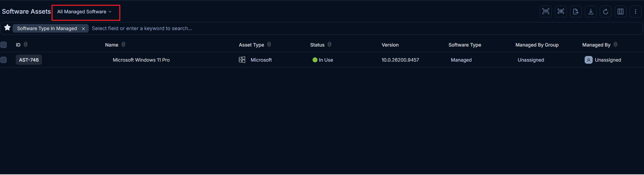644x175 pixels.
Task: Click the dotted barcode scan icon in the toolbar
Action: [546, 12]
